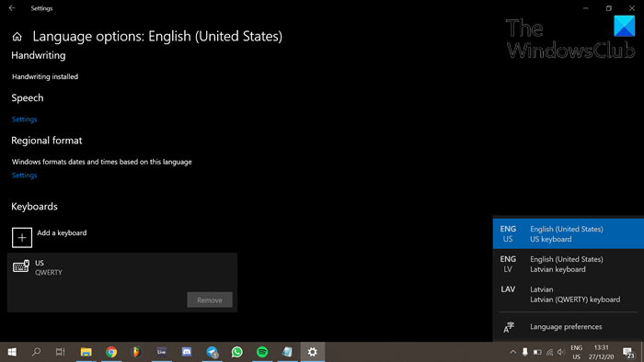Click the Keyboards section heading
Viewport: 644px width, 362px height.
(35, 206)
